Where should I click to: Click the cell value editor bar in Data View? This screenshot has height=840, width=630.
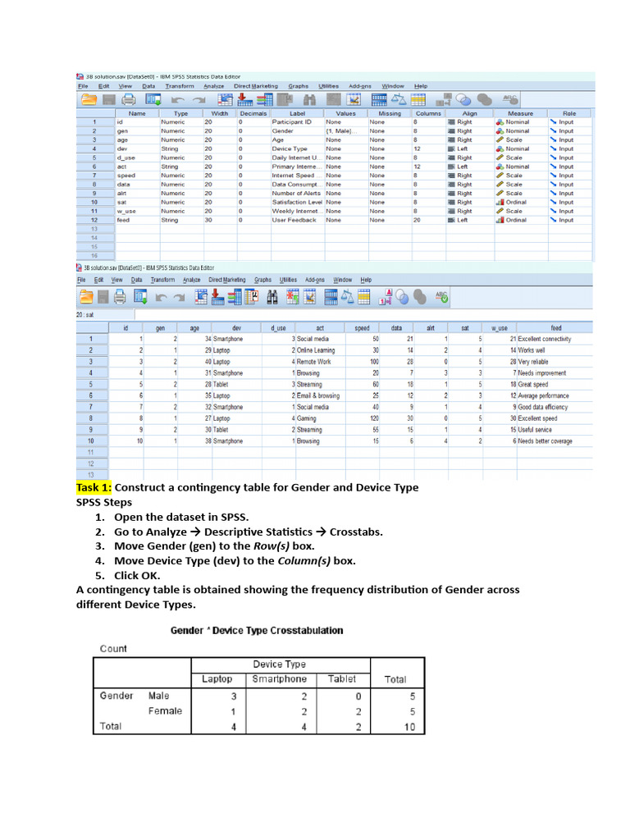[363, 314]
